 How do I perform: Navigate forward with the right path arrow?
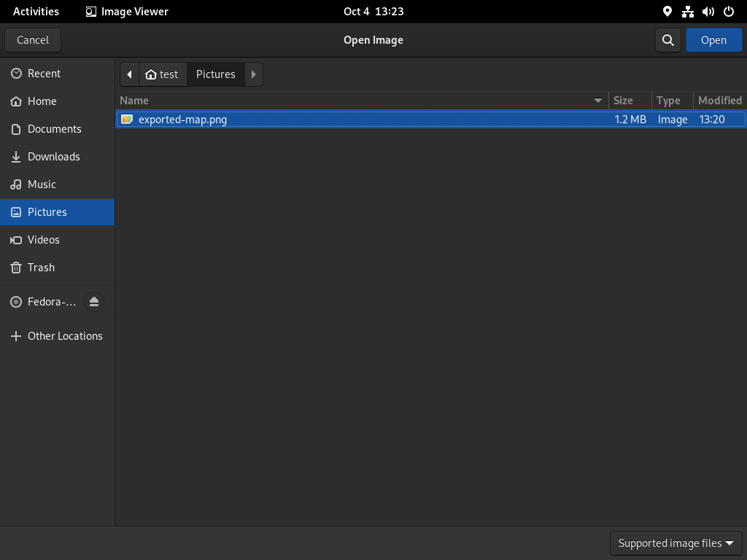point(253,74)
